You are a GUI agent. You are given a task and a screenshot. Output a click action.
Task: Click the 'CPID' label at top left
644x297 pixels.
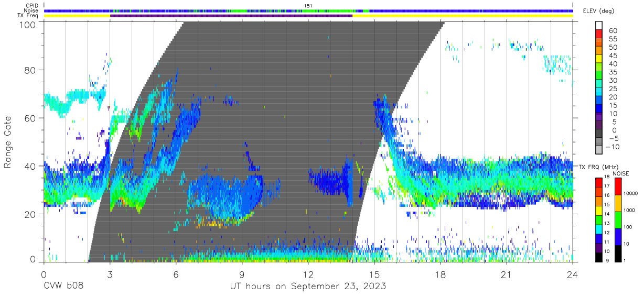pos(32,6)
